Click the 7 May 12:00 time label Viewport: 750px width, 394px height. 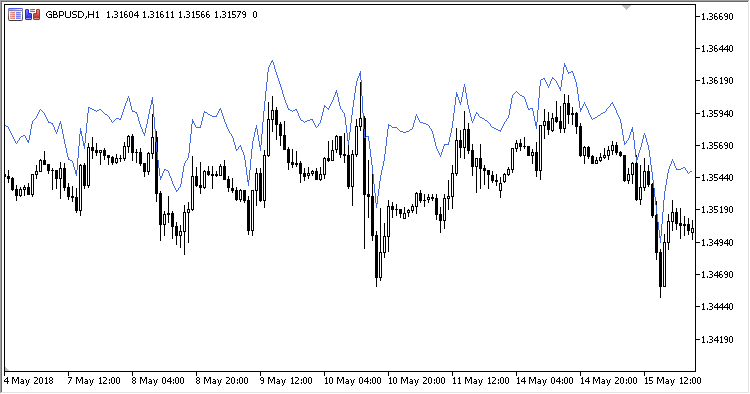tap(94, 381)
